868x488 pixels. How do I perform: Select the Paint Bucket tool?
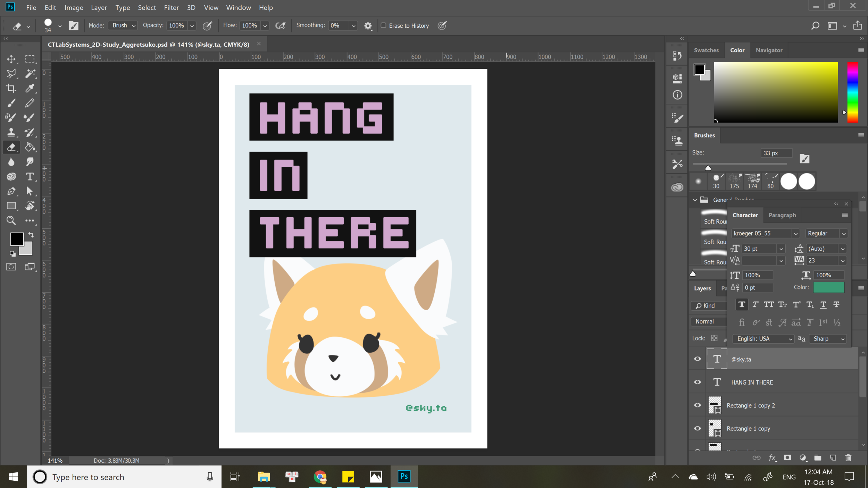coord(30,147)
